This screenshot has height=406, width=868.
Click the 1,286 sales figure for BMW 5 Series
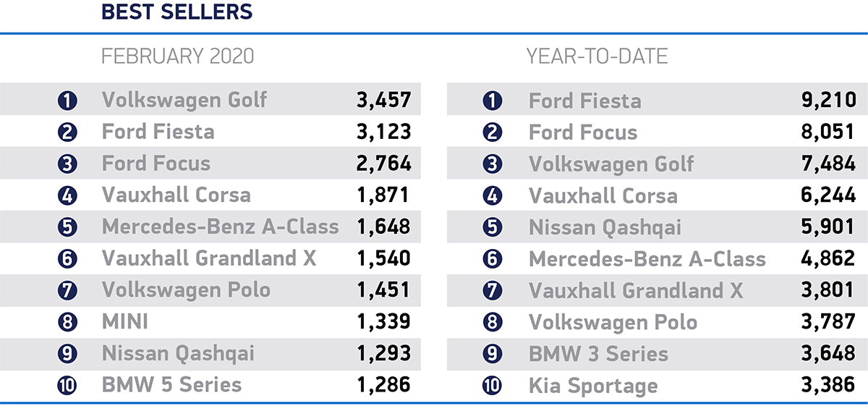(x=383, y=386)
